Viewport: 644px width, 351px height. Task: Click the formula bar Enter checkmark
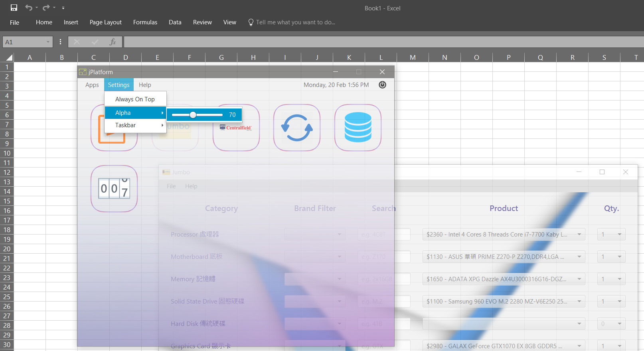click(x=95, y=42)
